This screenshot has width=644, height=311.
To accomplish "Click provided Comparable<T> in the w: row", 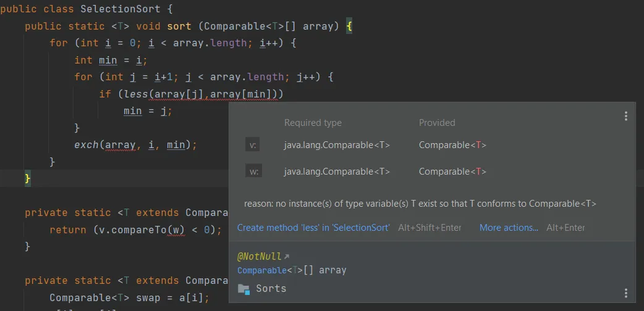I will [x=452, y=171].
